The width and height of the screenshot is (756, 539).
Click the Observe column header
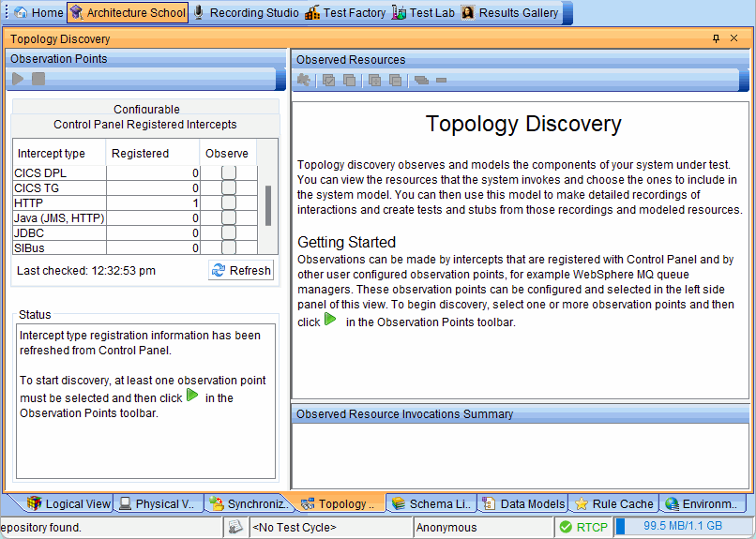coord(228,153)
